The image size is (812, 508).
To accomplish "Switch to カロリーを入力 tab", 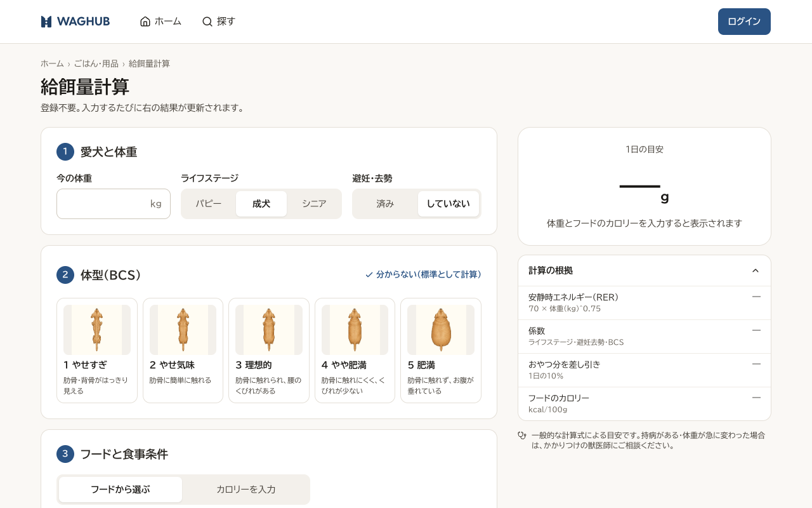I will (x=246, y=490).
